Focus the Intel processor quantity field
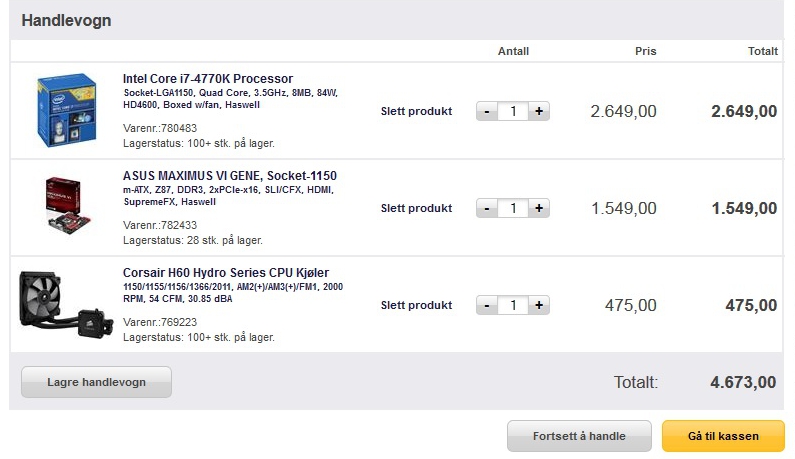The image size is (795, 459). (513, 111)
